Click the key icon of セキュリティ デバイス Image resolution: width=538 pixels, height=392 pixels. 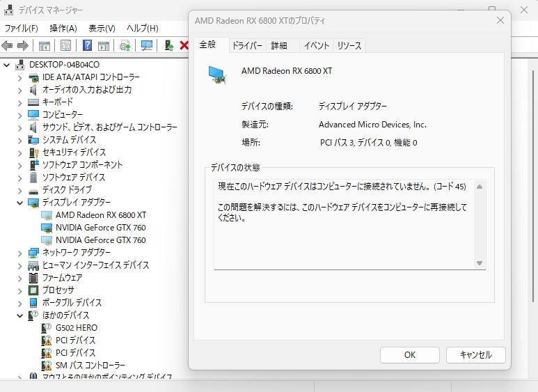click(34, 152)
